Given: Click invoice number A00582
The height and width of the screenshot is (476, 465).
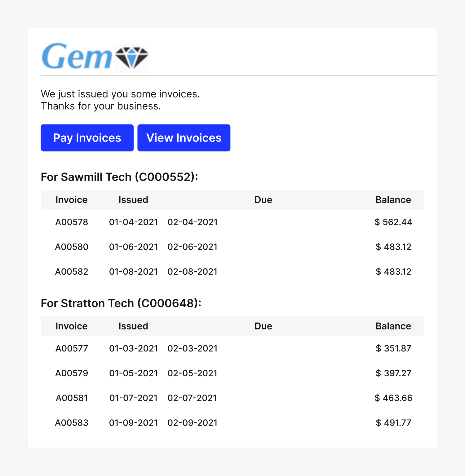Looking at the screenshot, I should tap(72, 272).
